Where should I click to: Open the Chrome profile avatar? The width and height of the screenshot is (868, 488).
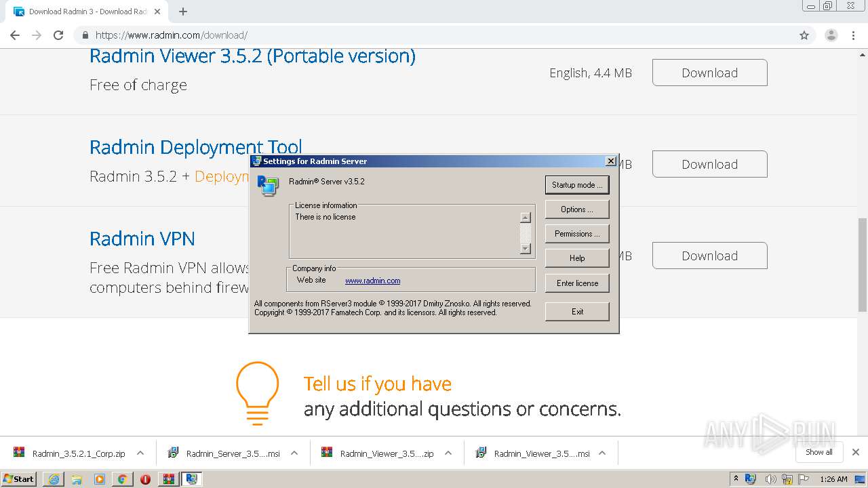(831, 35)
